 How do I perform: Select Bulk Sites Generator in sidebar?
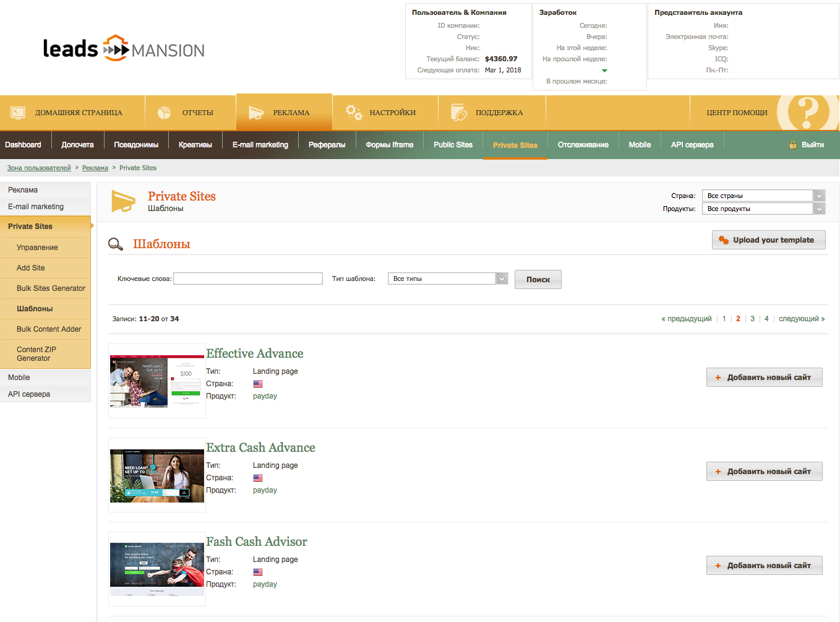click(51, 288)
